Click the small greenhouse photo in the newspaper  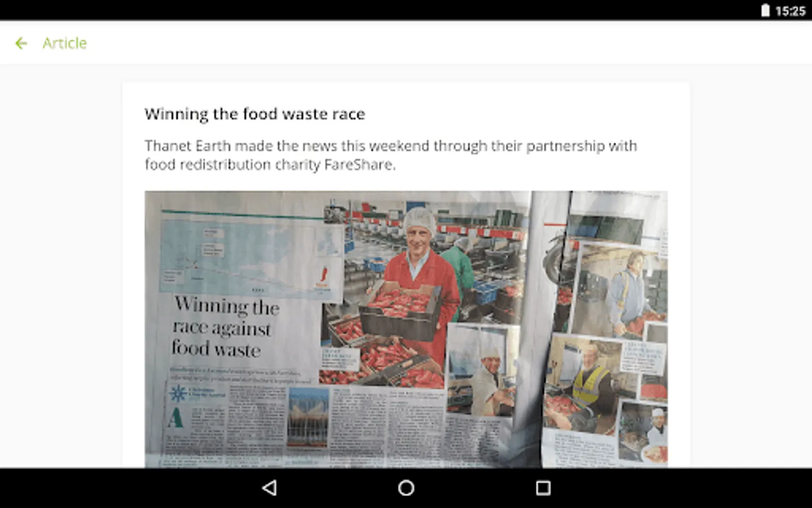pos(308,418)
